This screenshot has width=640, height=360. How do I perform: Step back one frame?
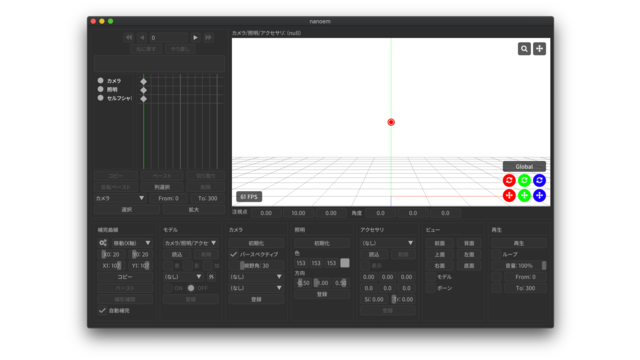click(x=142, y=38)
